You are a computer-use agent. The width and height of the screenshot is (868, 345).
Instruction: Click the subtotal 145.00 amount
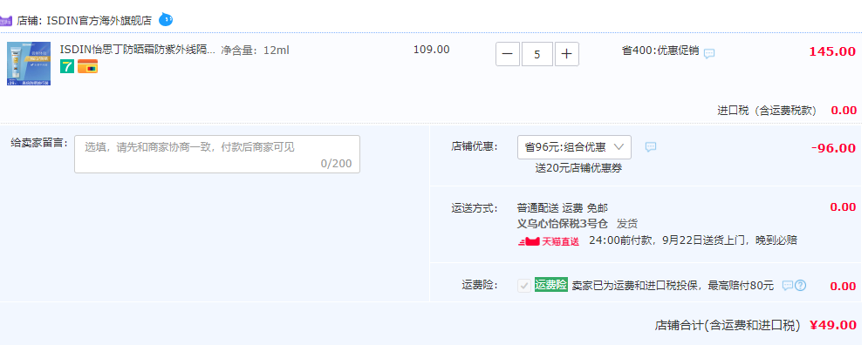(x=832, y=52)
